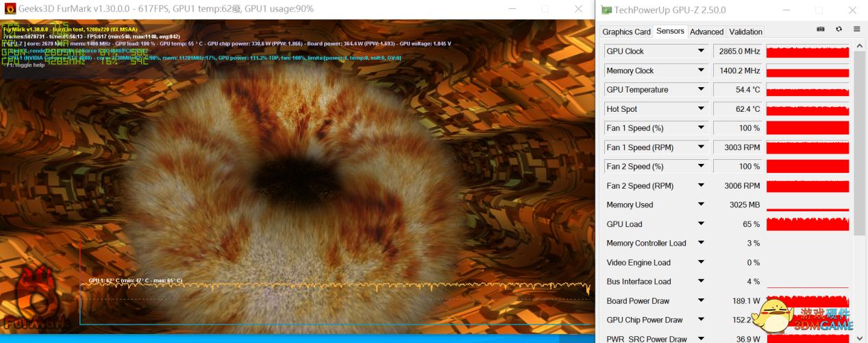This screenshot has width=868, height=343.
Task: Take a screenshot with GPU-Z camera icon
Action: tap(821, 29)
